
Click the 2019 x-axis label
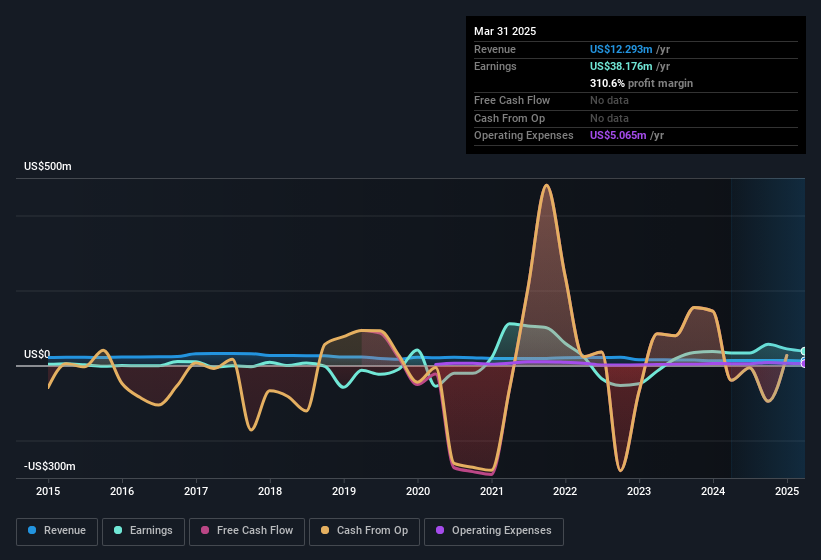344,491
